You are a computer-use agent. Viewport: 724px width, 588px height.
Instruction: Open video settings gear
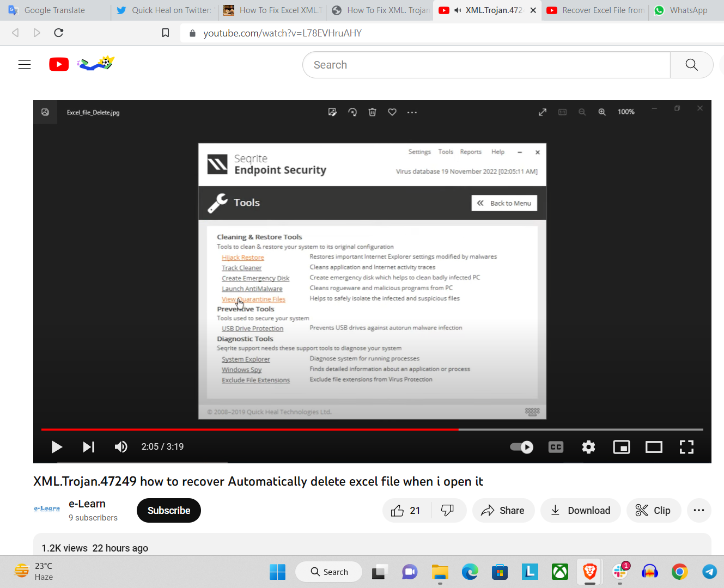pyautogui.click(x=588, y=447)
